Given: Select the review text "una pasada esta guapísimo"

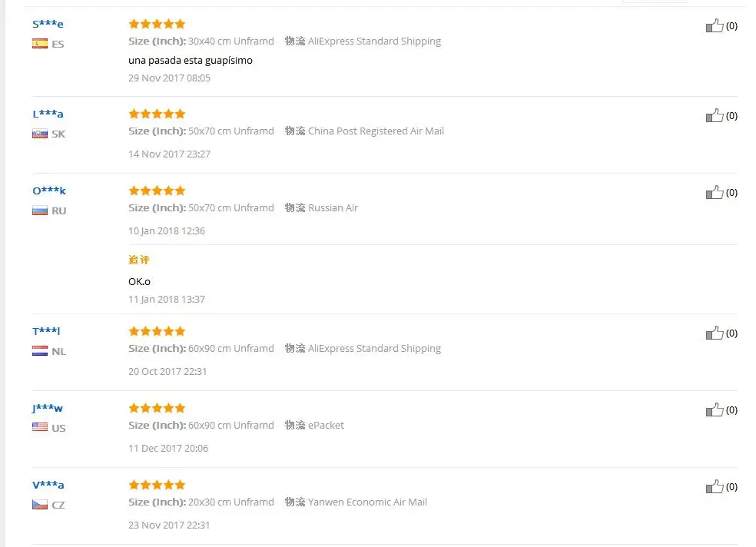Looking at the screenshot, I should coord(191,60).
